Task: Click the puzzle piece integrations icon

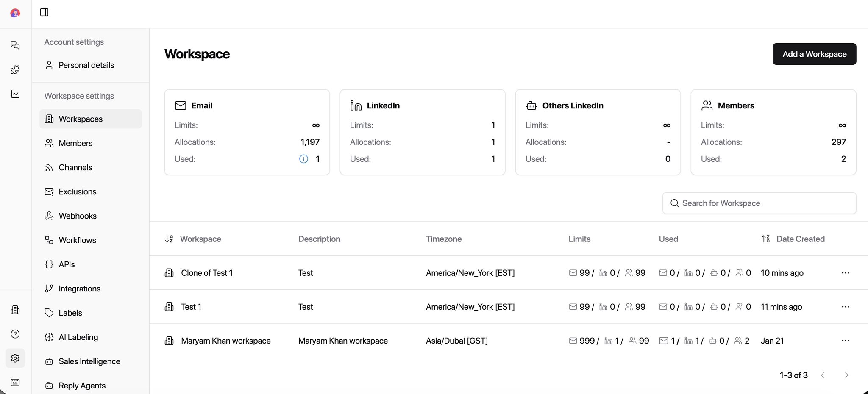Action: [x=15, y=69]
